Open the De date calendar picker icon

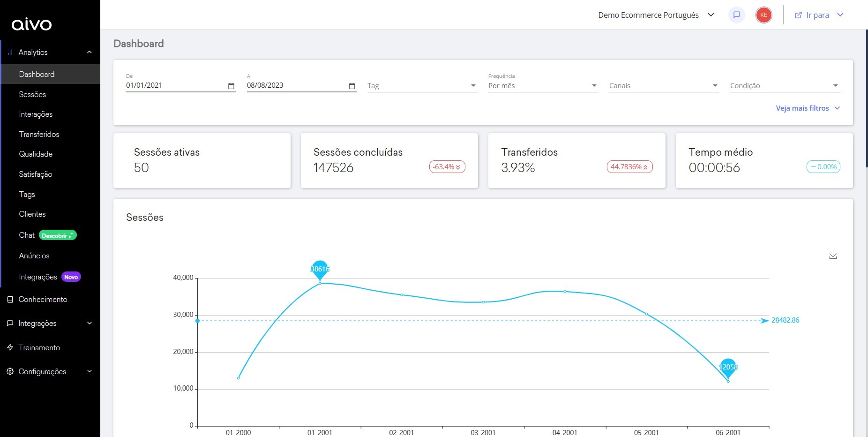(231, 86)
